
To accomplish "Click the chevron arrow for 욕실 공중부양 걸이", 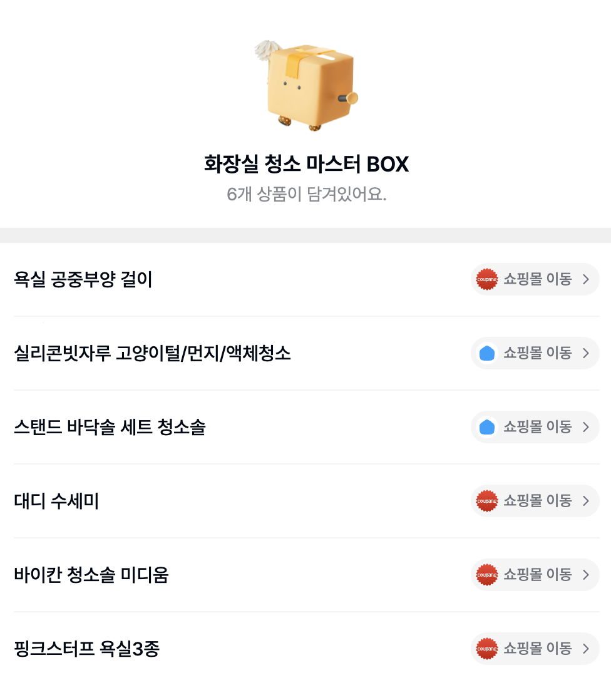I will click(x=586, y=279).
